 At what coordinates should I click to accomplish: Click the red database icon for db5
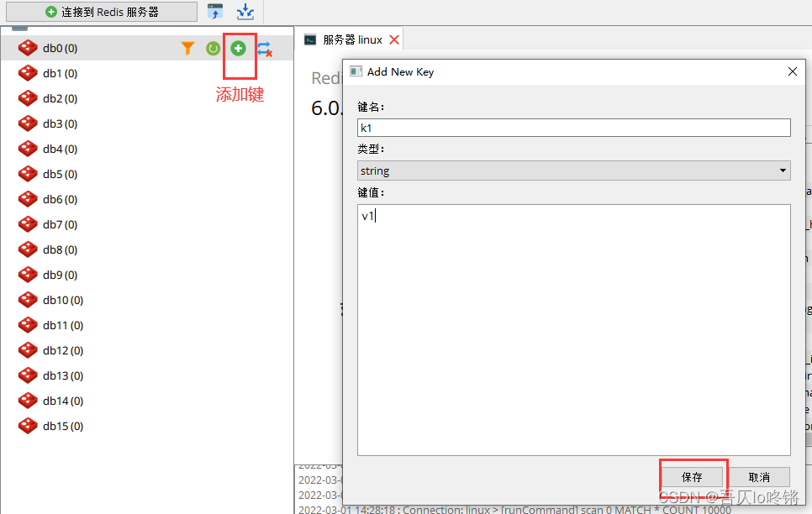[x=28, y=174]
